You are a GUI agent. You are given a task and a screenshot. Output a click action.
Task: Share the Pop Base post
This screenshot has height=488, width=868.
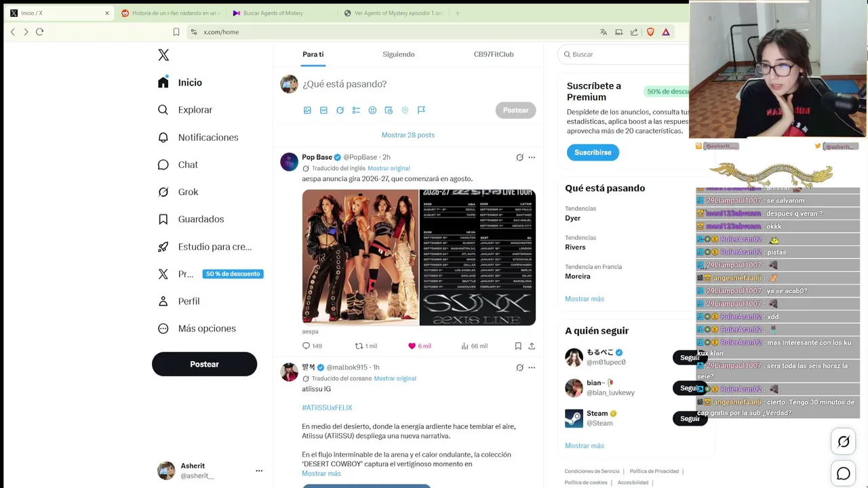pos(532,346)
